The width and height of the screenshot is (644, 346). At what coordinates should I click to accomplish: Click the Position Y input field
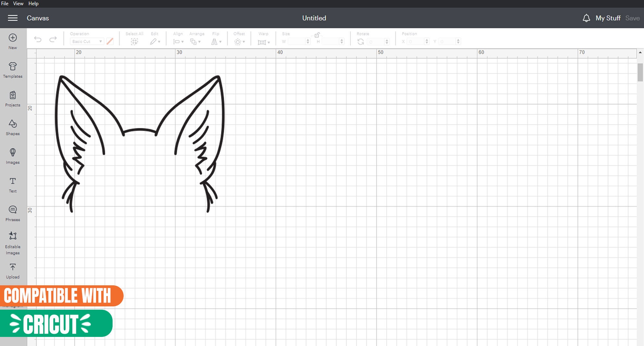(x=447, y=42)
